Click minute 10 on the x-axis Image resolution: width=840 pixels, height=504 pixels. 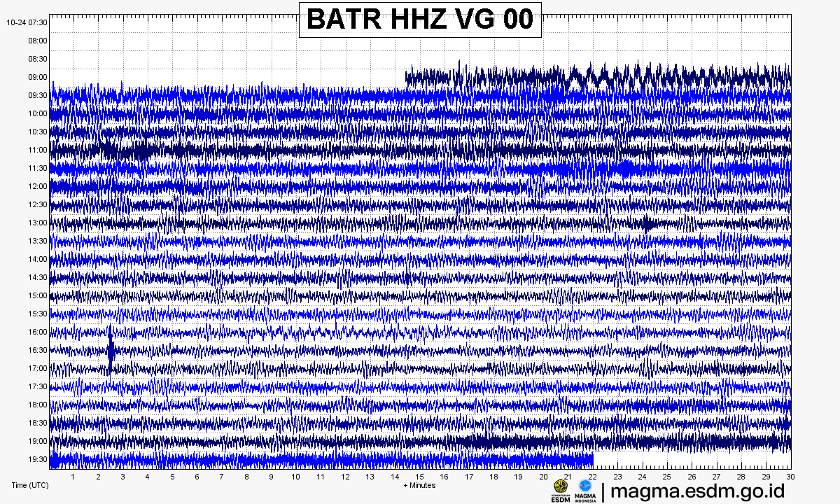[x=296, y=477]
